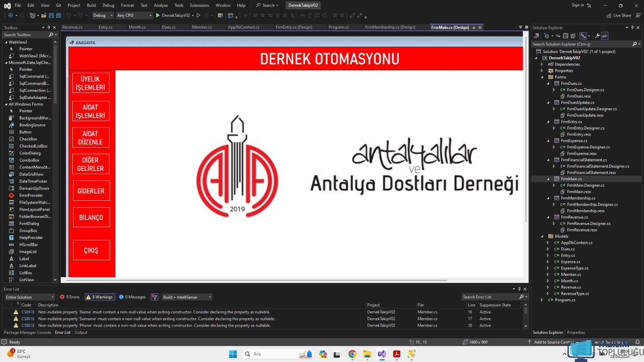Select DataGridView in the Toolbox

pyautogui.click(x=31, y=174)
